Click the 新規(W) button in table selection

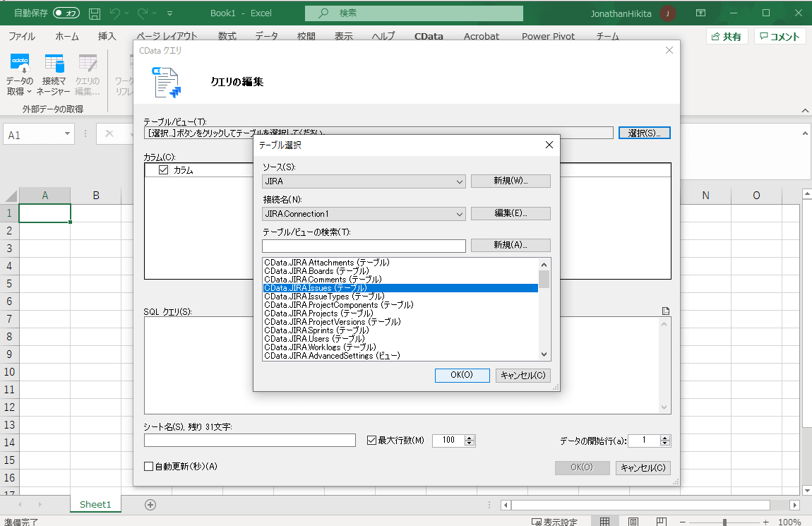click(x=511, y=181)
